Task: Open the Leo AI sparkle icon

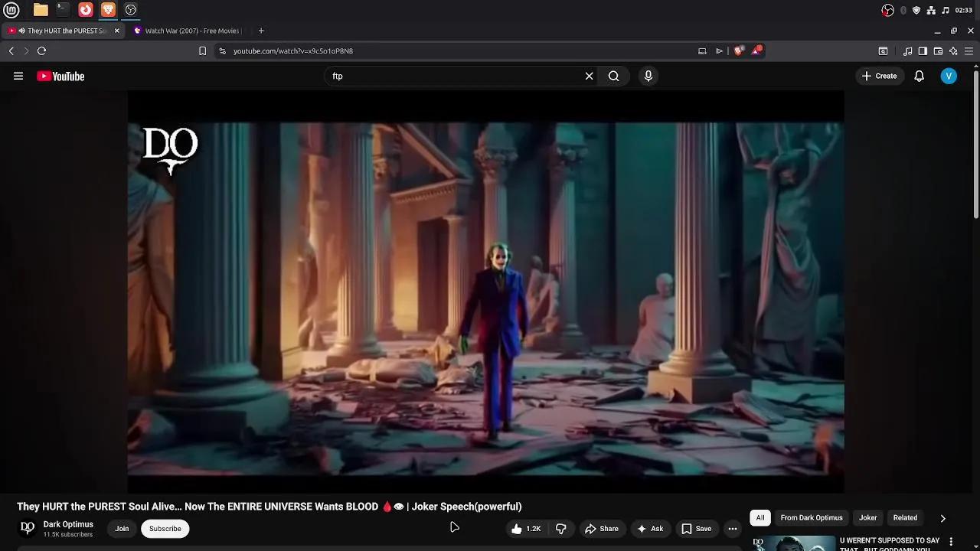Action: click(953, 51)
